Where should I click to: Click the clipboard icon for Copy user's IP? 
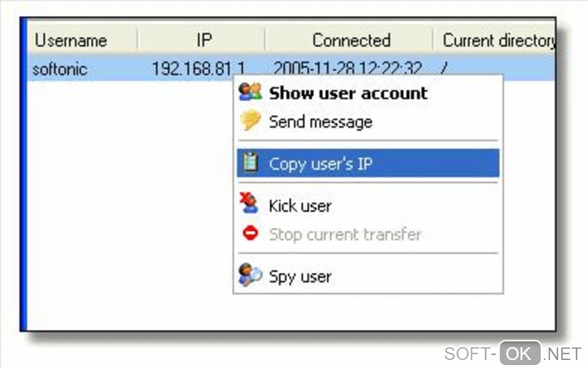[250, 163]
